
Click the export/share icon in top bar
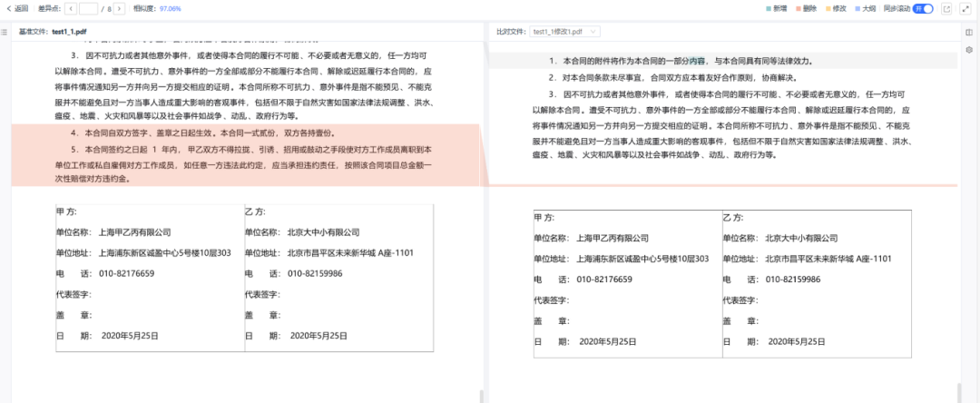pyautogui.click(x=946, y=8)
